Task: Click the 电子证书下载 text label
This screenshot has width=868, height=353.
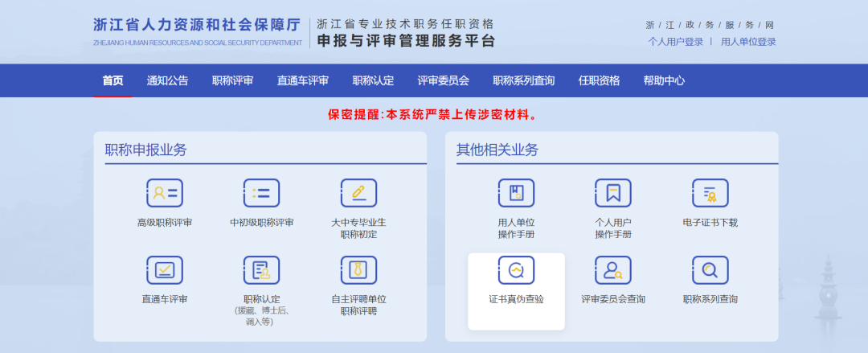Action: coord(710,223)
